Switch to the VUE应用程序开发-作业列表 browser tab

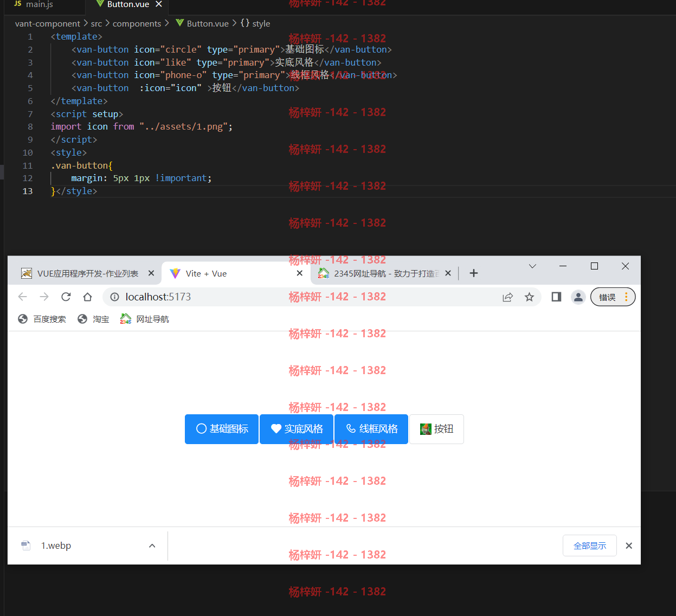click(88, 274)
